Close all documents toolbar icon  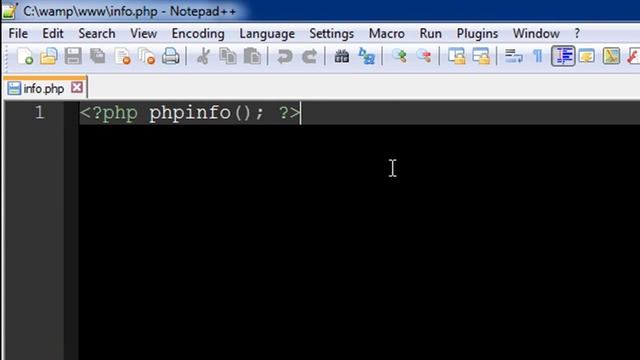[147, 56]
